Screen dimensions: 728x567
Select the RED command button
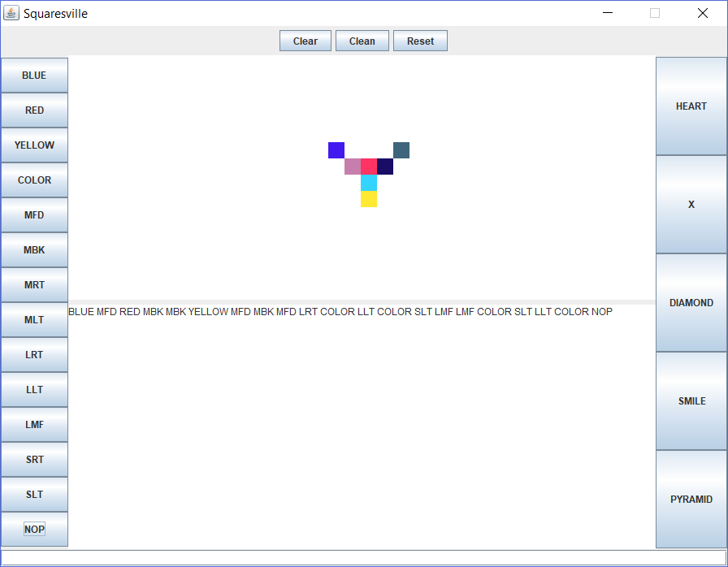(x=34, y=110)
